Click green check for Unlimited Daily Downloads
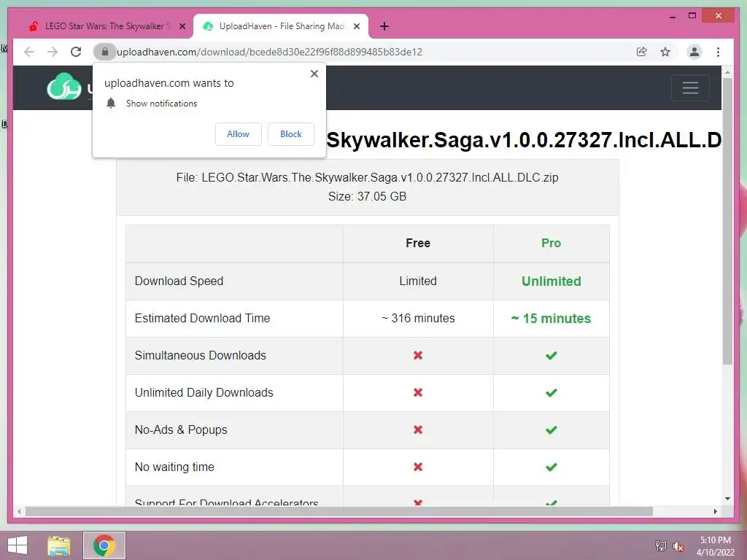Image resolution: width=747 pixels, height=560 pixels. click(551, 393)
